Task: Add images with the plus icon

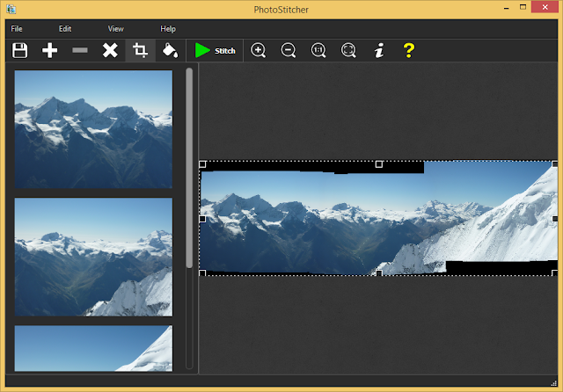Action: tap(49, 50)
